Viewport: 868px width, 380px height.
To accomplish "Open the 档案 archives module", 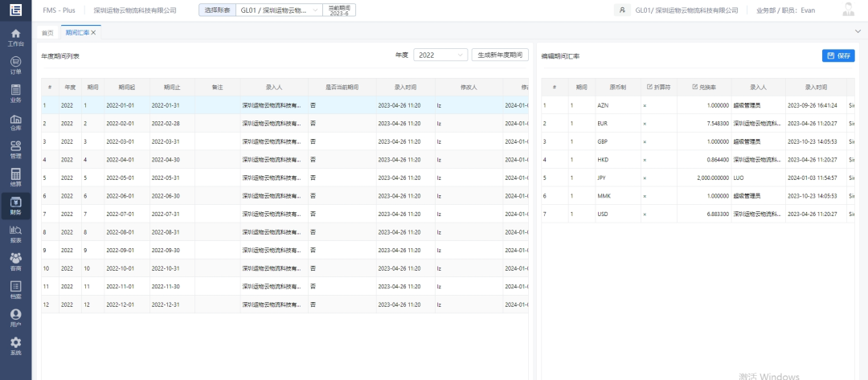I will [x=15, y=290].
